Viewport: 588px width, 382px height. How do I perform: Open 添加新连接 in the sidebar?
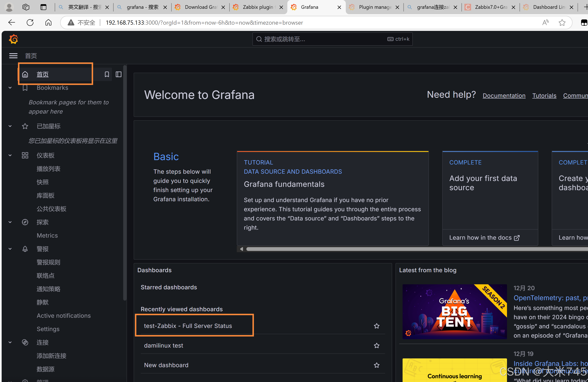click(51, 355)
